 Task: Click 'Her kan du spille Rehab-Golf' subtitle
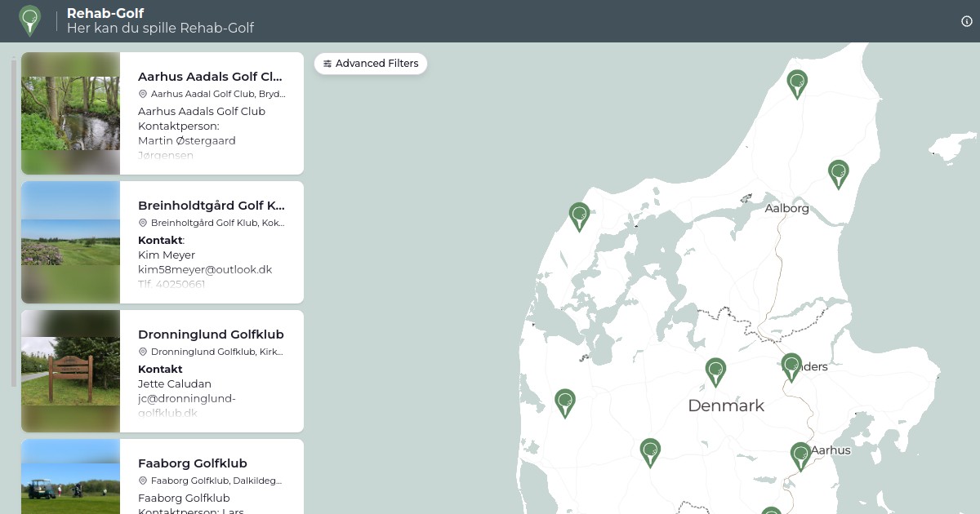coord(160,29)
